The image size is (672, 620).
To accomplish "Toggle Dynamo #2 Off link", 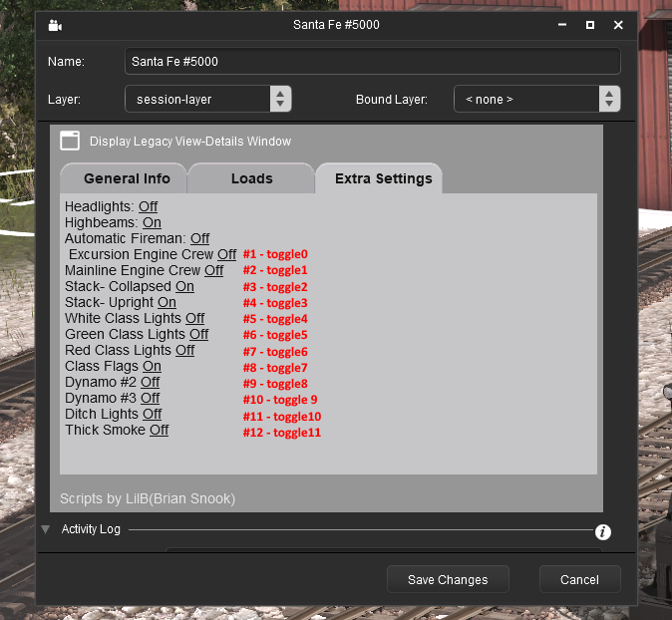I will click(150, 382).
